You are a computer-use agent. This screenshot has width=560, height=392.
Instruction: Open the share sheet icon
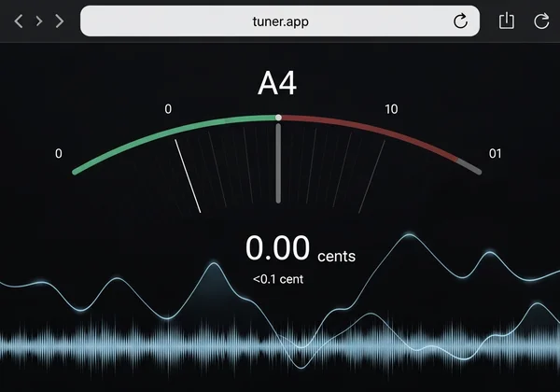point(507,21)
